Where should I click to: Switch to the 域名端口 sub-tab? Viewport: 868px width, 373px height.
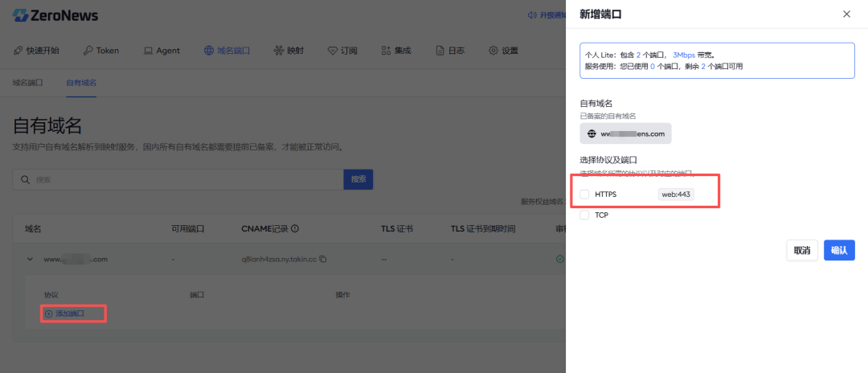pos(27,83)
